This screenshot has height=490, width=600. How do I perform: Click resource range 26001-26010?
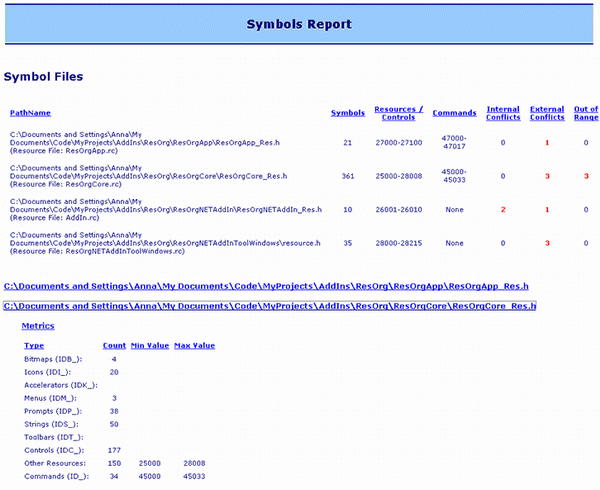pyautogui.click(x=398, y=210)
